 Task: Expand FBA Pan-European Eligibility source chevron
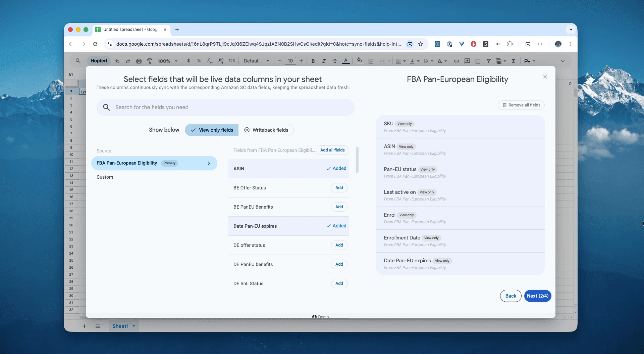[x=209, y=163]
